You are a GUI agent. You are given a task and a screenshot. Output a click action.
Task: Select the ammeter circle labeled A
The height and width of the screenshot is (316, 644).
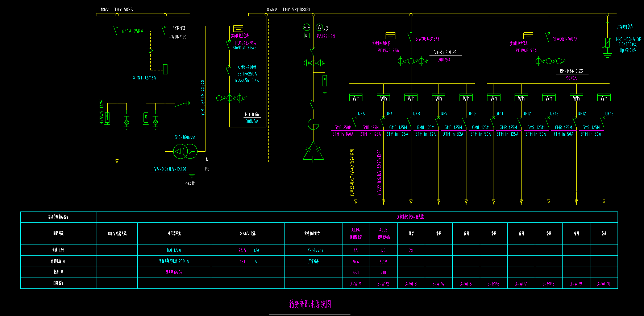[x=319, y=28]
